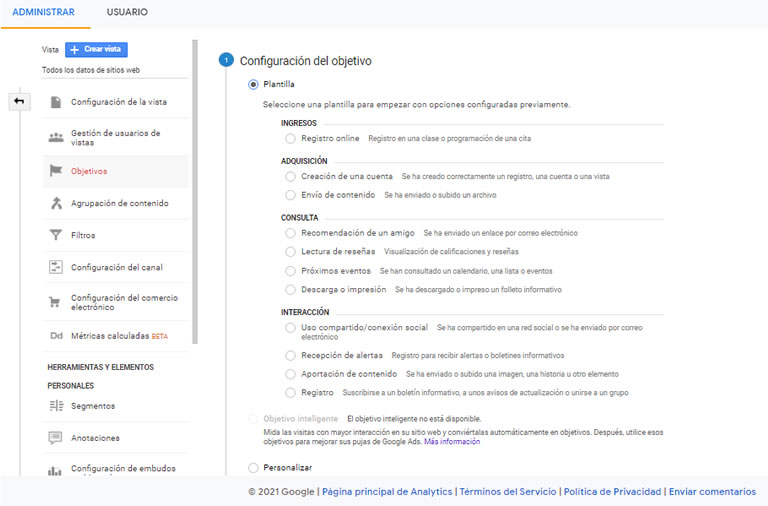
Task: Click the bar chart icon for Configuración de embudos
Action: point(55,470)
